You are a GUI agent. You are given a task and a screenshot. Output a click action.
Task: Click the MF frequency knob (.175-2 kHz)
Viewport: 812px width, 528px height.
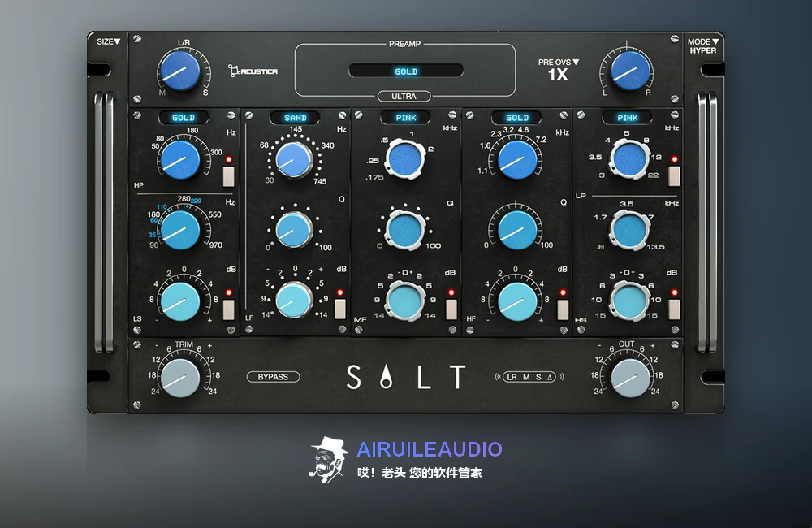405,158
